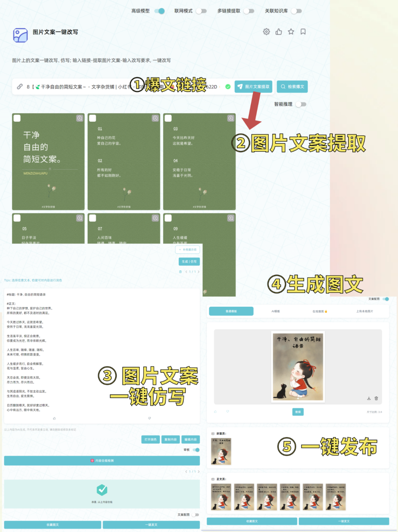Thumbs-down the generated rewrite text
Screen dimensions: 398x532
point(149,418)
